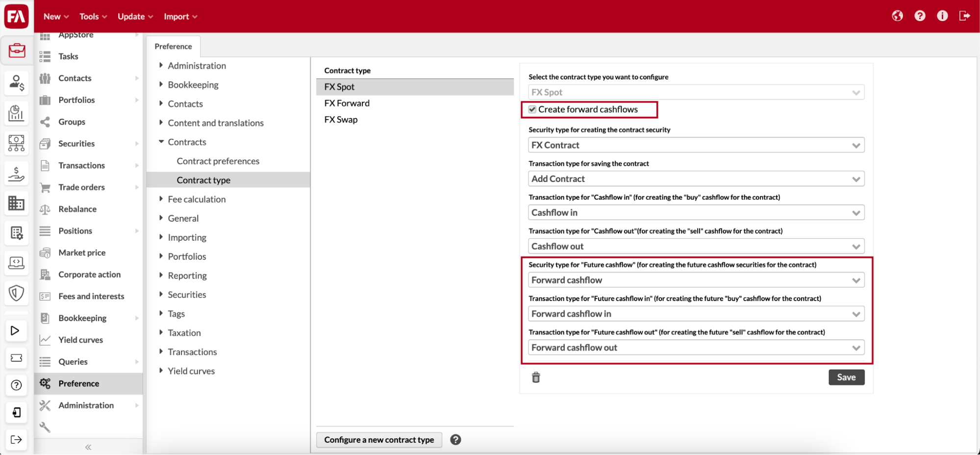Open Queries in the sidebar
This screenshot has width=980, height=455.
pyautogui.click(x=88, y=362)
